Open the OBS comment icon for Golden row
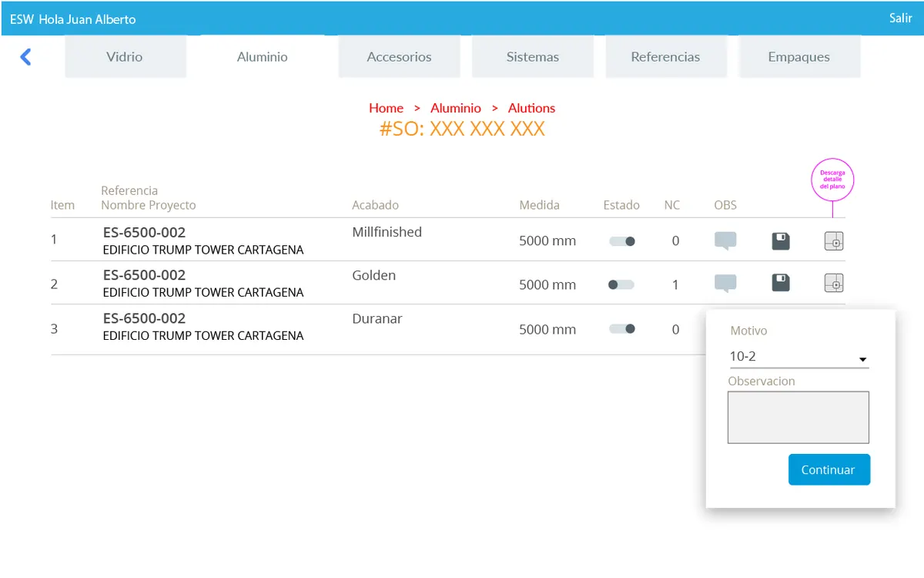The image size is (924, 578). (725, 284)
